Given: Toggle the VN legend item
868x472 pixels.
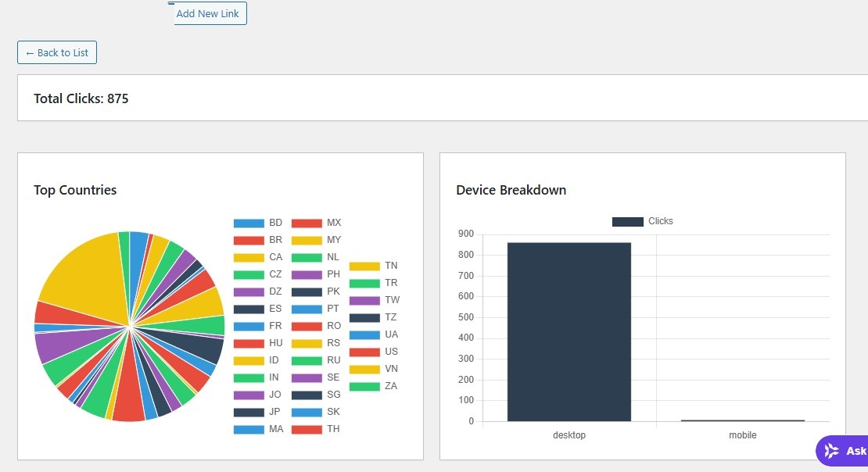Looking at the screenshot, I should pyautogui.click(x=374, y=369).
